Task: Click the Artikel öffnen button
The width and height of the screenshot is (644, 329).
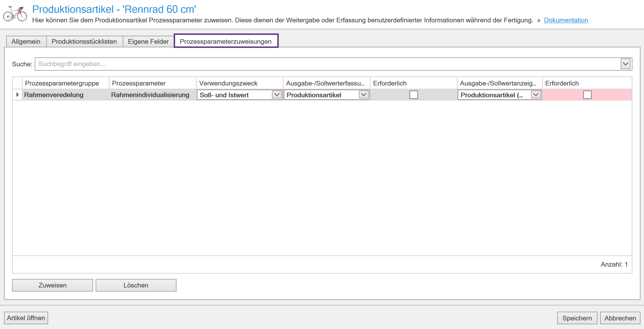Action: 26,318
